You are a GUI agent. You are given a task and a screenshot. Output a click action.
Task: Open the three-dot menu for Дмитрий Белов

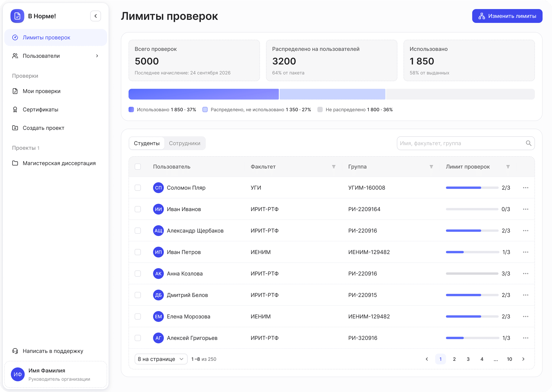[526, 295]
